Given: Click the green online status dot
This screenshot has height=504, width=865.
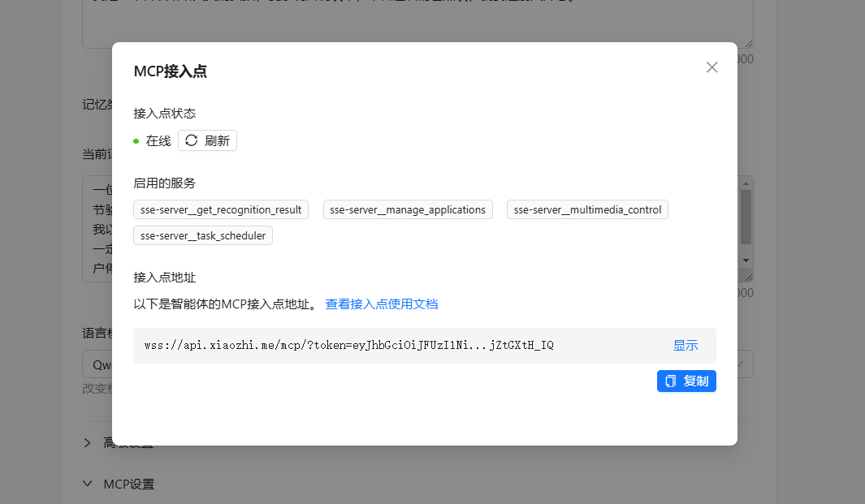Looking at the screenshot, I should click(x=136, y=141).
